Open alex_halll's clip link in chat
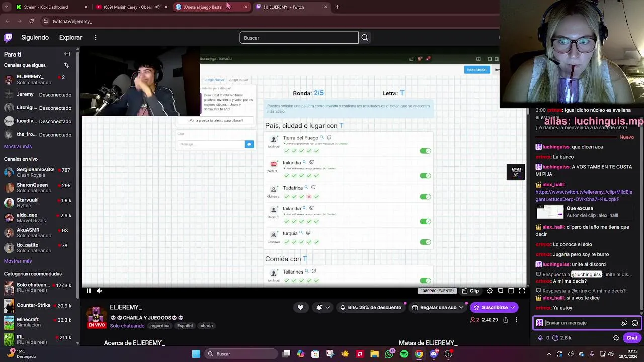 tap(584, 196)
